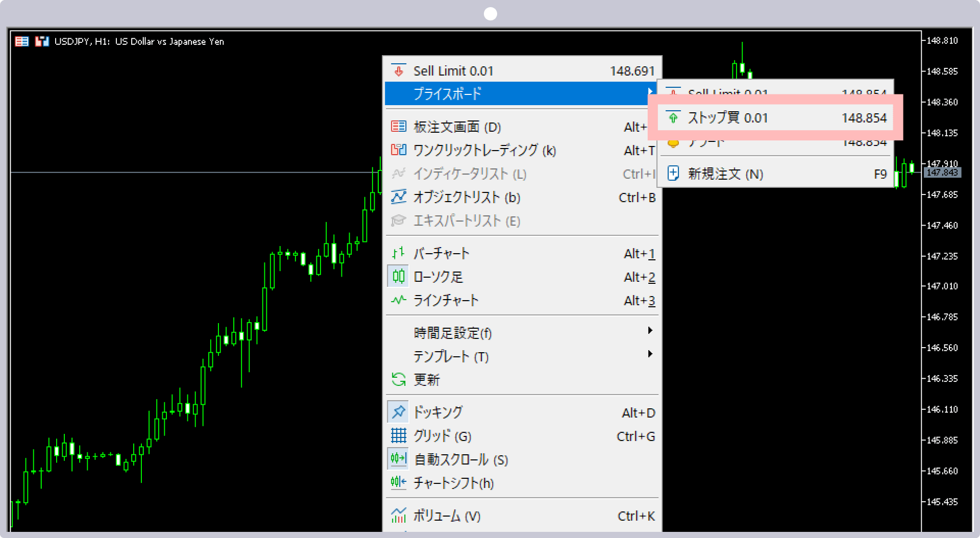Toggle ドッキング option
The width and height of the screenshot is (980, 538).
(523, 412)
